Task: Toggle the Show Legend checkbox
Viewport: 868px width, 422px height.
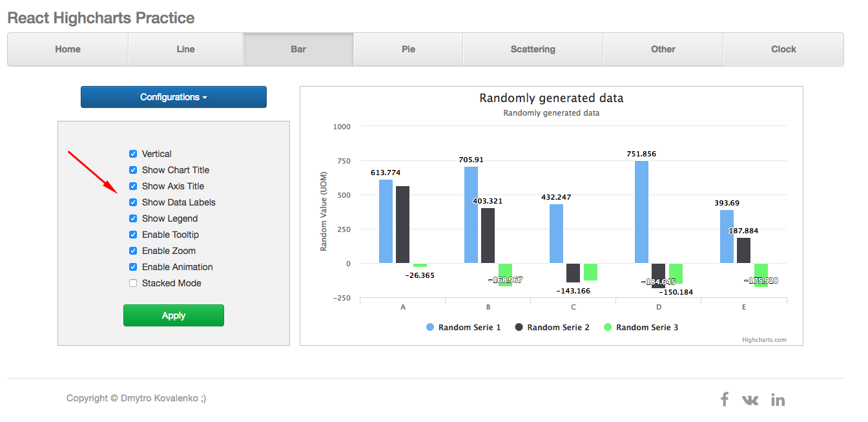Action: (x=132, y=218)
